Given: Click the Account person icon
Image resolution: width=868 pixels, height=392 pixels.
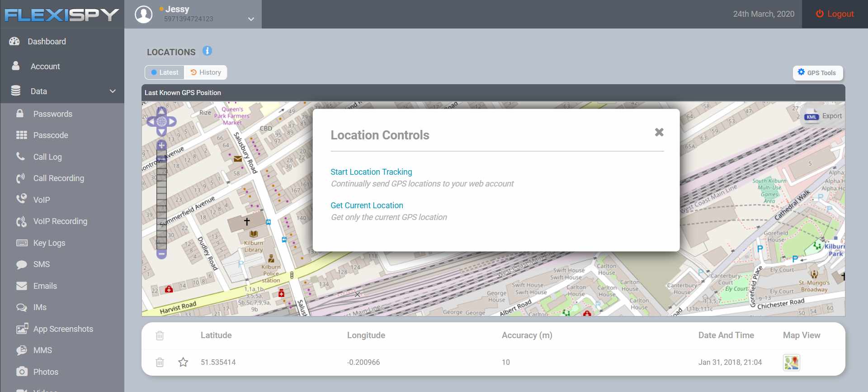Looking at the screenshot, I should pyautogui.click(x=15, y=66).
